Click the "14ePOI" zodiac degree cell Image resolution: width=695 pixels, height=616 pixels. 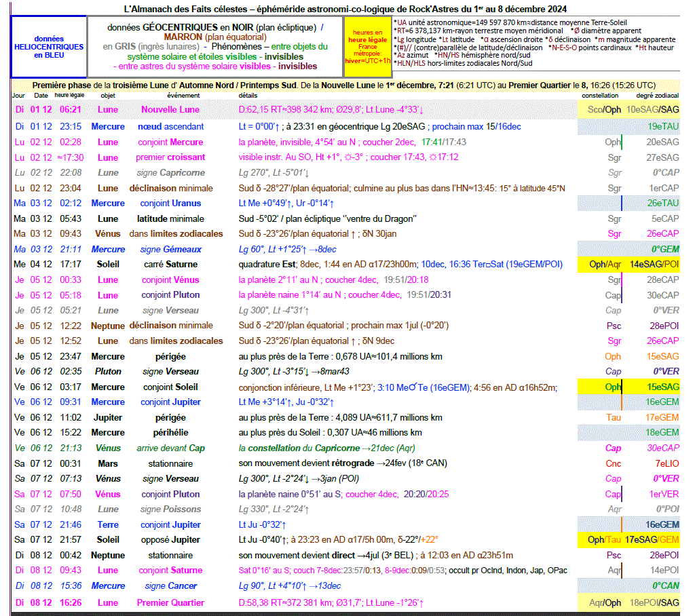coord(664,571)
